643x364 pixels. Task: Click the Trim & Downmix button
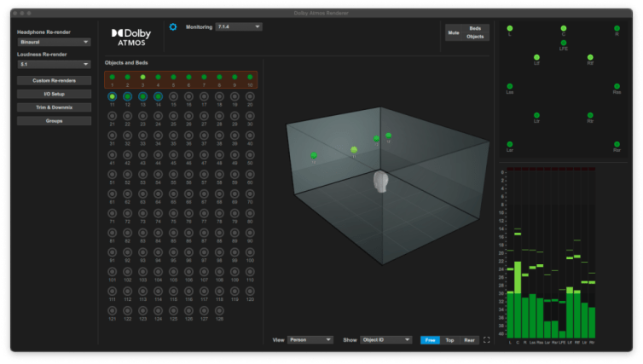pyautogui.click(x=54, y=107)
